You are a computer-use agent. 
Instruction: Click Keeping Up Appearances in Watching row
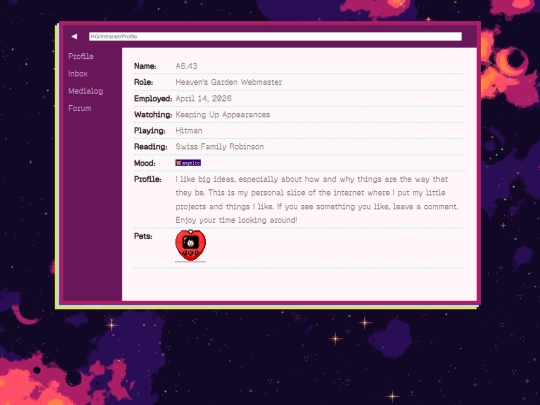[223, 115]
